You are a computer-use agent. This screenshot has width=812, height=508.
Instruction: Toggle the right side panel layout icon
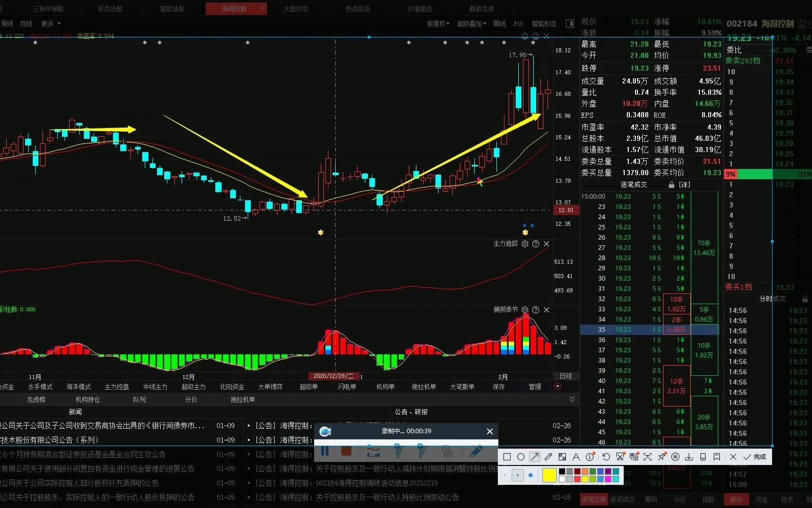point(570,24)
